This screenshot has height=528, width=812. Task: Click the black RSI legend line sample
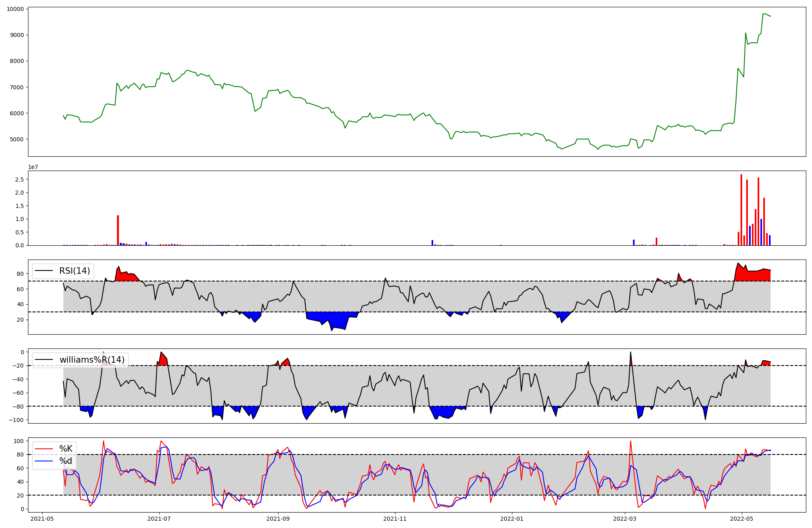click(x=44, y=271)
